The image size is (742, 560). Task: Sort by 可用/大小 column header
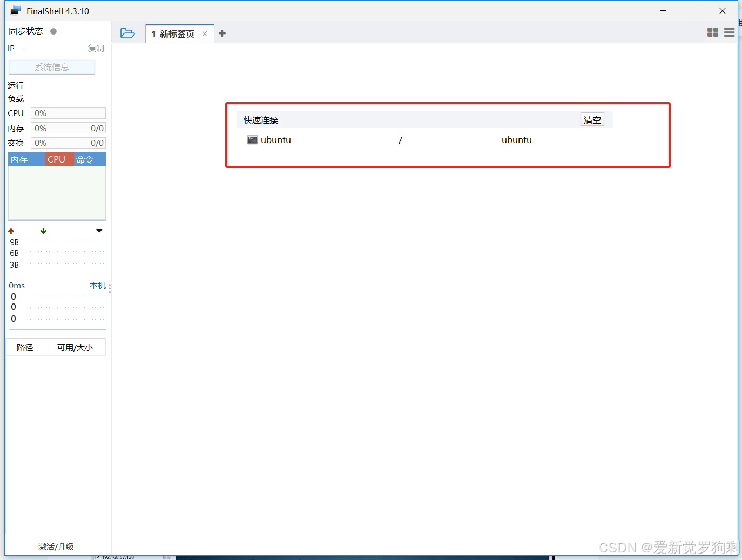(75, 347)
